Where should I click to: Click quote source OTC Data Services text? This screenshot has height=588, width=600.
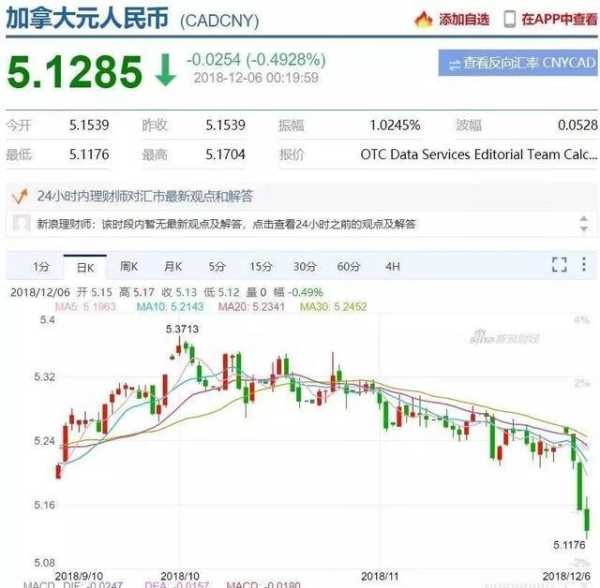479,155
